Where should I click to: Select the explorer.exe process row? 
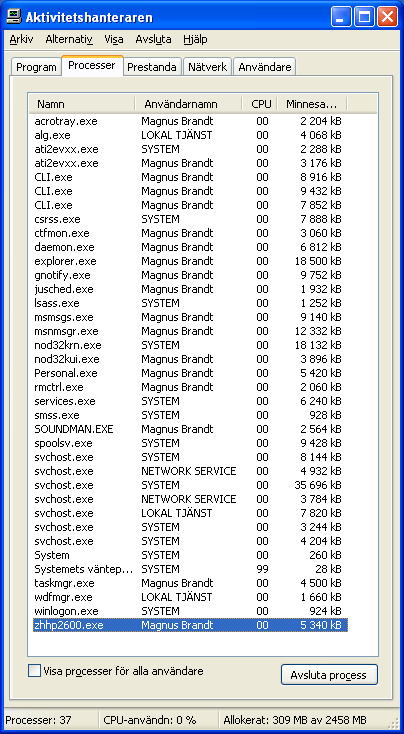click(190, 261)
